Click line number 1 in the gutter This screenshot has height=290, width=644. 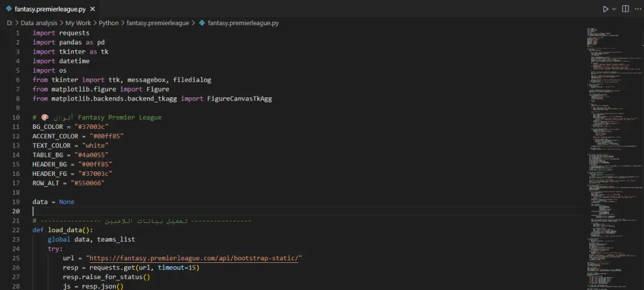tap(18, 33)
